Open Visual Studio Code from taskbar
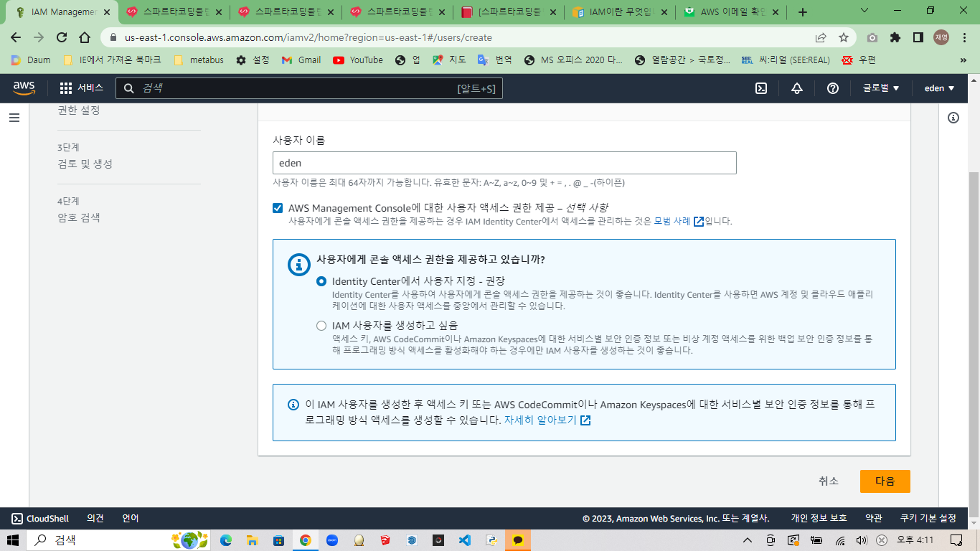980x551 pixels. tap(465, 540)
